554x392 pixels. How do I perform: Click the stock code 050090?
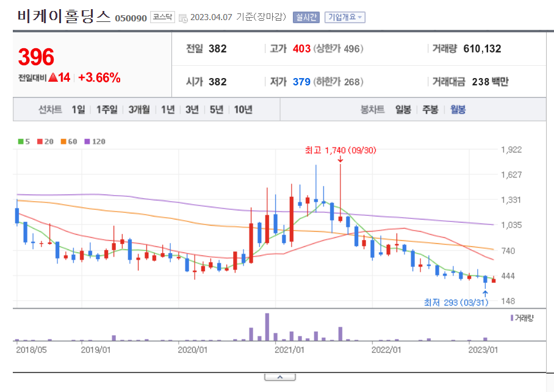click(131, 18)
